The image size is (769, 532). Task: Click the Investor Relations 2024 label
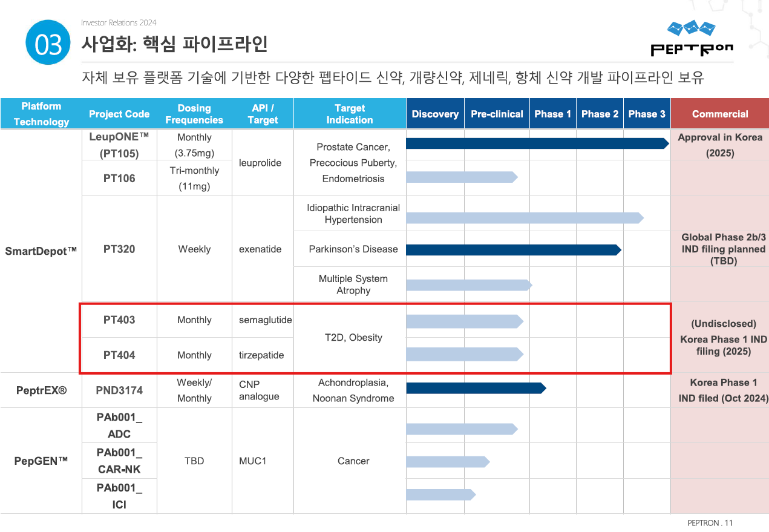[119, 22]
